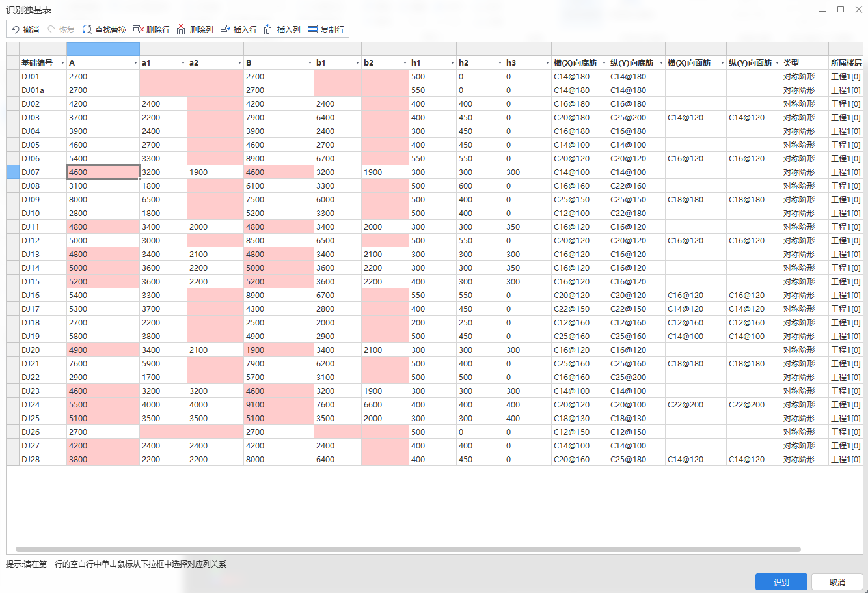Click 对称阶形 type cell in DJ01 row

(804, 77)
